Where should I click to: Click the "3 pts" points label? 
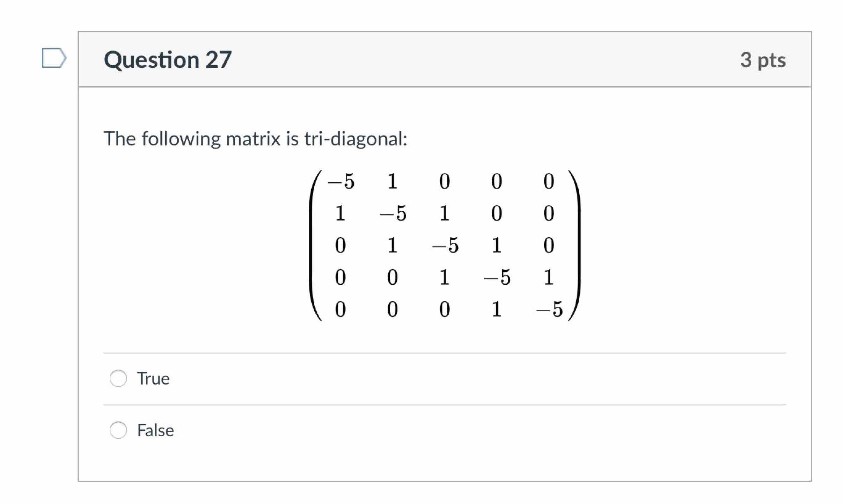pyautogui.click(x=763, y=60)
